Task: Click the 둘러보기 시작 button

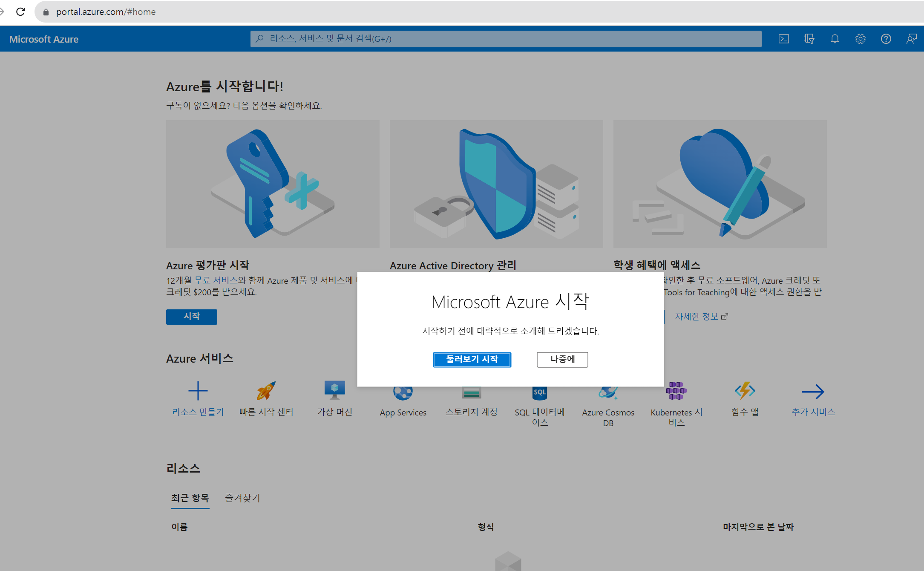Action: (x=472, y=360)
